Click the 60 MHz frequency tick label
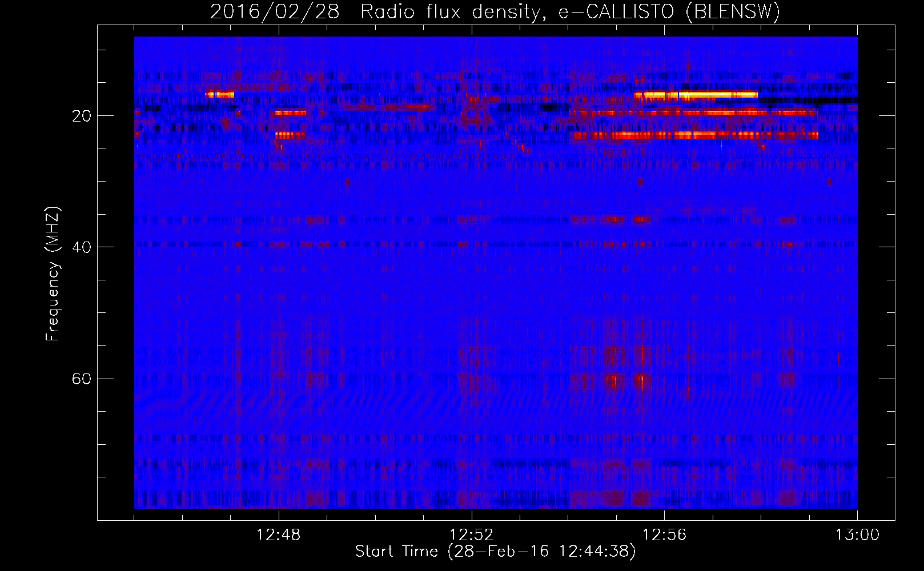 click(82, 379)
